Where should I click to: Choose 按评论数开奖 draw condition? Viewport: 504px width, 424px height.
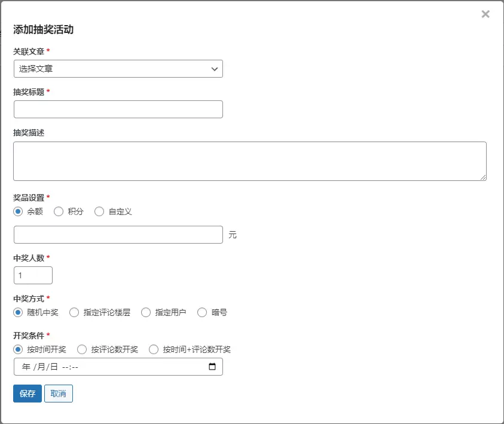point(82,349)
